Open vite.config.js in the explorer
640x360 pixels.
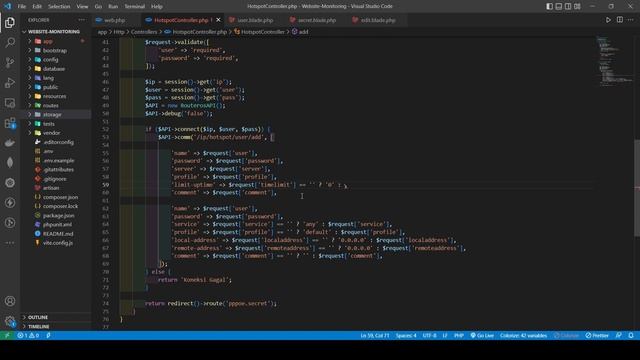point(58,243)
